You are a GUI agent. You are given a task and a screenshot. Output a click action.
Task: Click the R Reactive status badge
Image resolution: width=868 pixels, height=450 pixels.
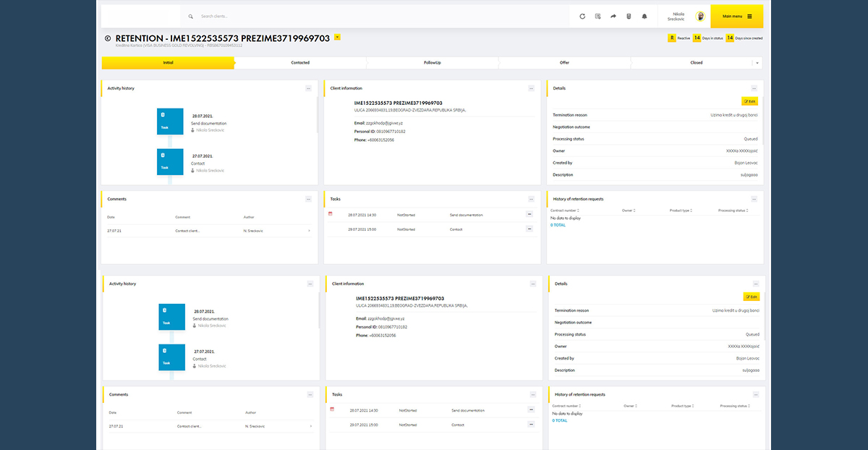[x=672, y=38]
